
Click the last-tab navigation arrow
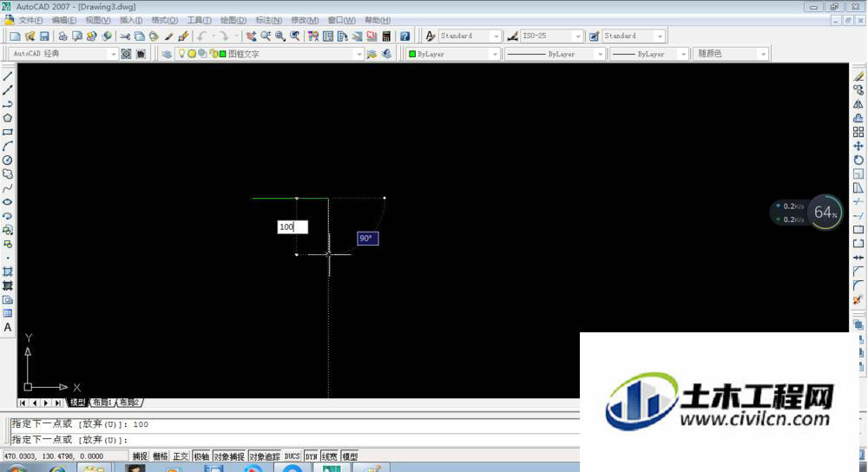(58, 403)
